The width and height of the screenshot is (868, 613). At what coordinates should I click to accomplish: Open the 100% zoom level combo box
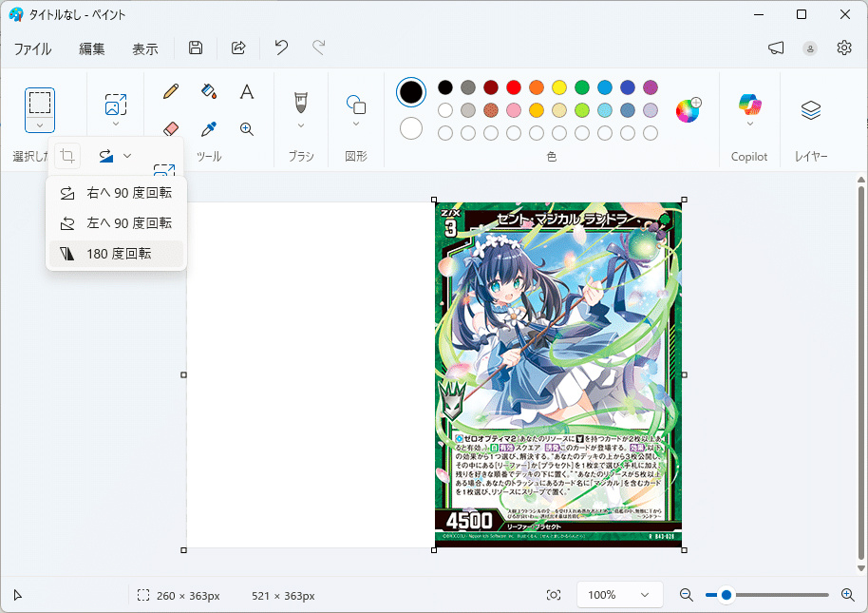[x=619, y=594]
